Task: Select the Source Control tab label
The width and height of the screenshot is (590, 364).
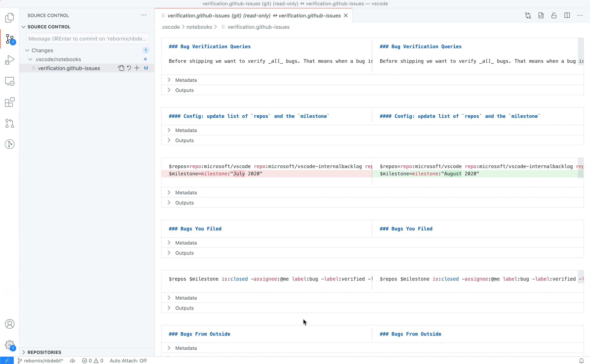Action: tap(10, 39)
